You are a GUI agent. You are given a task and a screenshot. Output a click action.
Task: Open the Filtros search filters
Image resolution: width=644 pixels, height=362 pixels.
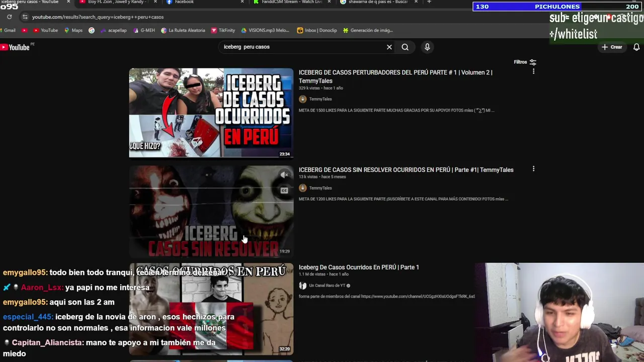525,62
